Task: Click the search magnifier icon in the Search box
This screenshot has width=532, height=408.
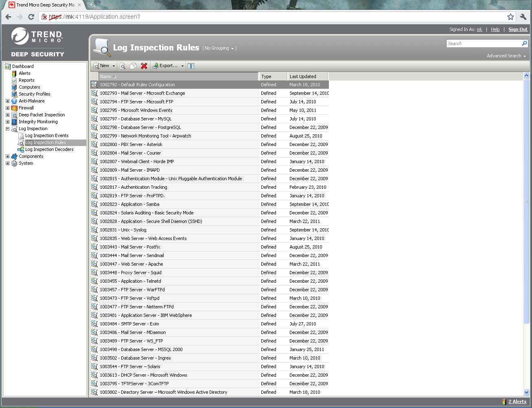Action: coord(524,44)
